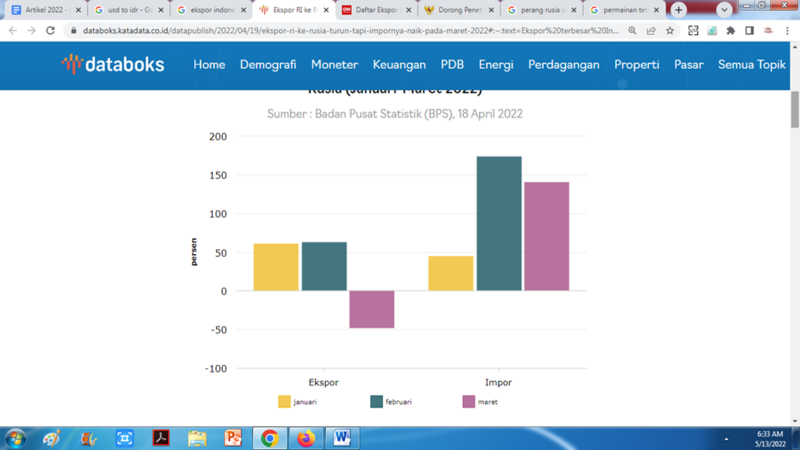Viewport: 800px width, 450px height.
Task: Reload the page with the refresh icon
Action: [x=50, y=31]
